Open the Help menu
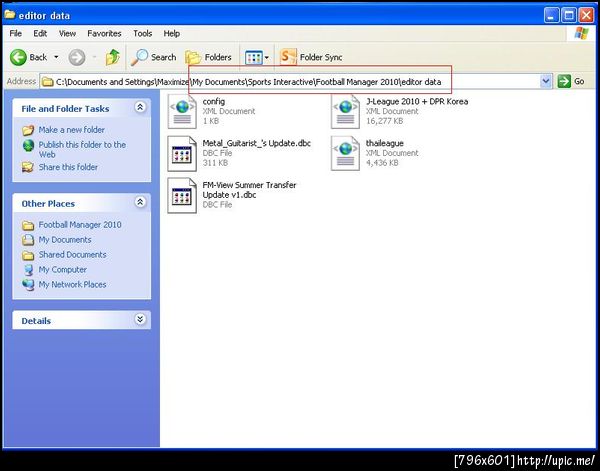This screenshot has height=471, width=600. [x=172, y=34]
